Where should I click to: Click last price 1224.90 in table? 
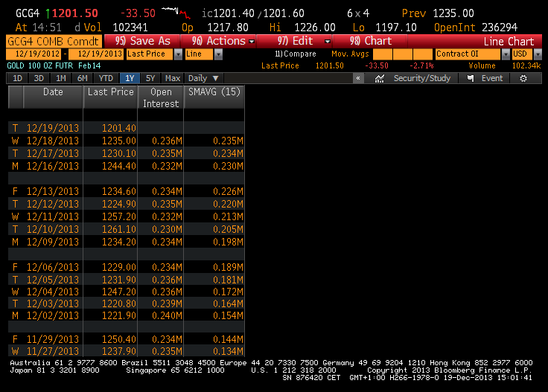119,204
